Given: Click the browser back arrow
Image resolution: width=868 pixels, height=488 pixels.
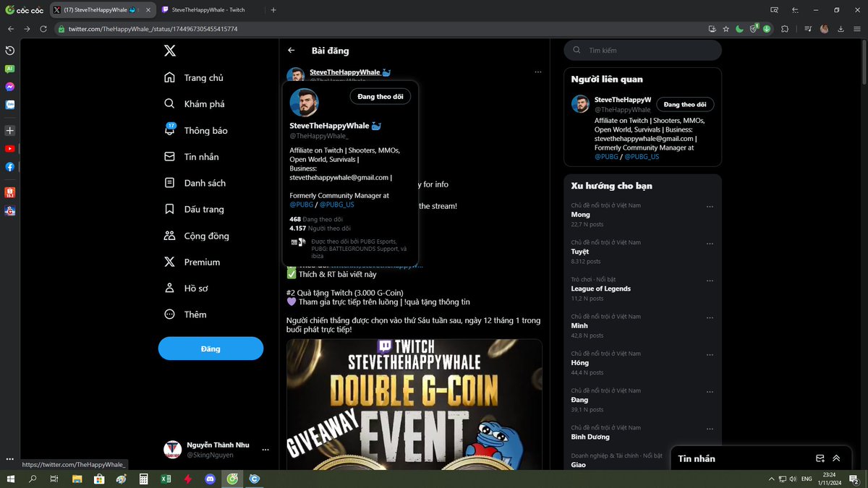Looking at the screenshot, I should (x=11, y=29).
